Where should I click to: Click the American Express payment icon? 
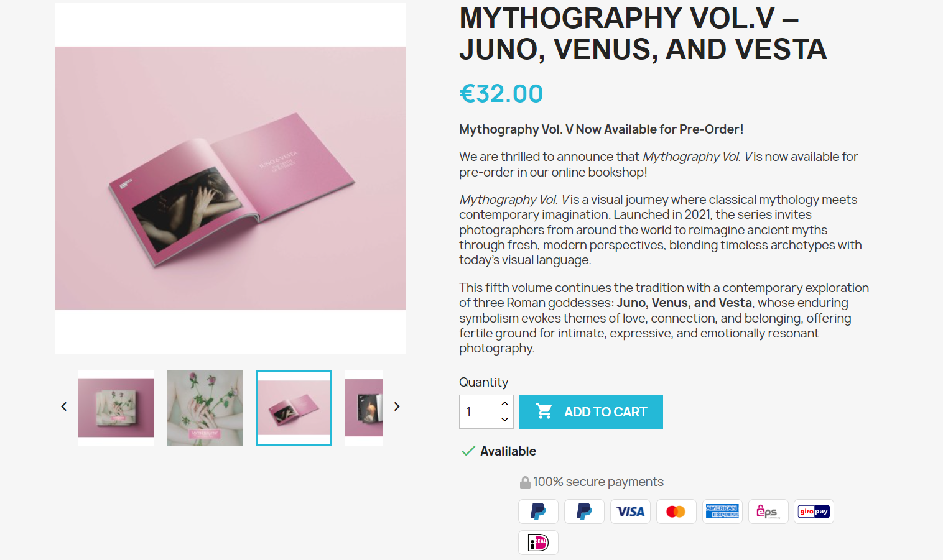pos(722,512)
